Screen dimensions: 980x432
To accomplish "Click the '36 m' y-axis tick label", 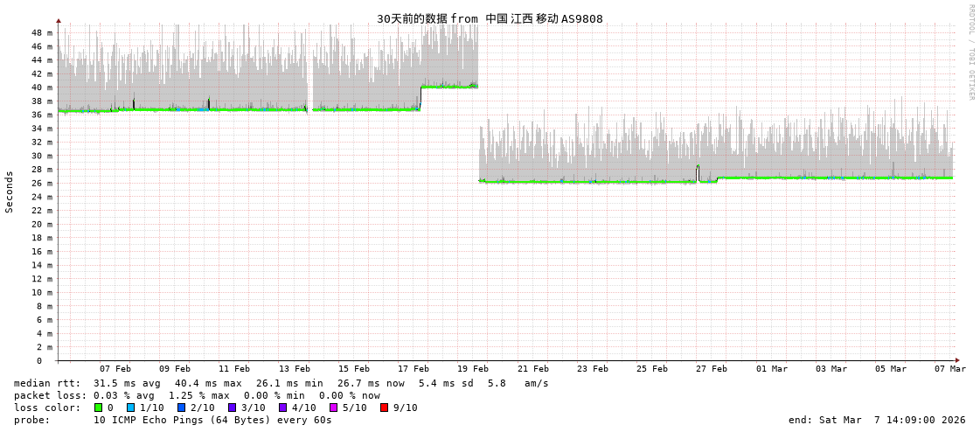I will coord(42,115).
